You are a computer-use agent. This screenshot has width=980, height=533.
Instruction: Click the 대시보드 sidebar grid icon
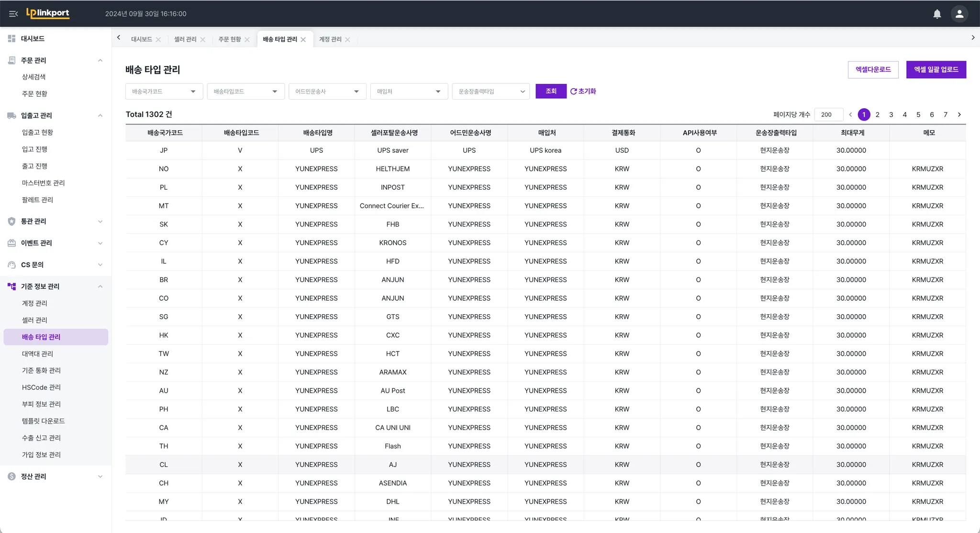[x=11, y=38]
